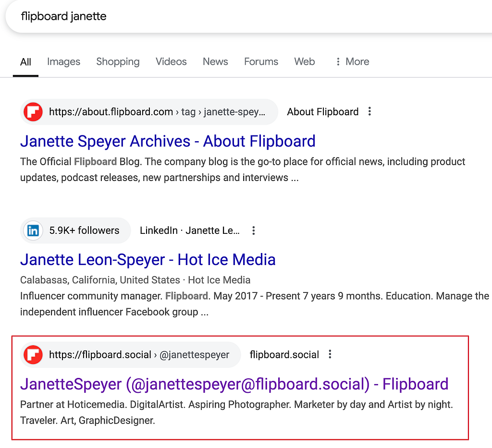Viewport: 492px width, 448px height.
Task: Open options menu for LinkedIn result
Action: click(x=254, y=230)
